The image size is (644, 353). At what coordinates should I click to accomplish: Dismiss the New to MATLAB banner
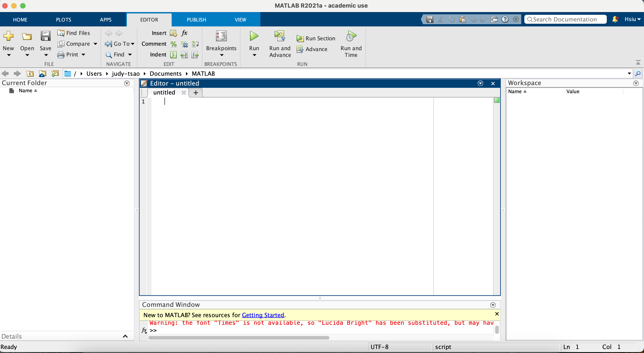pos(497,314)
